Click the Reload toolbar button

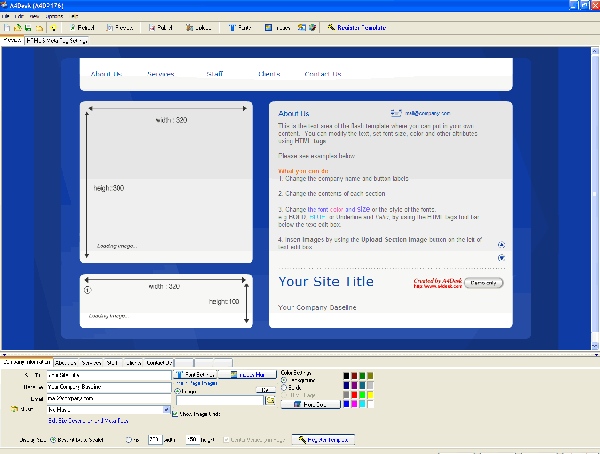point(78,27)
